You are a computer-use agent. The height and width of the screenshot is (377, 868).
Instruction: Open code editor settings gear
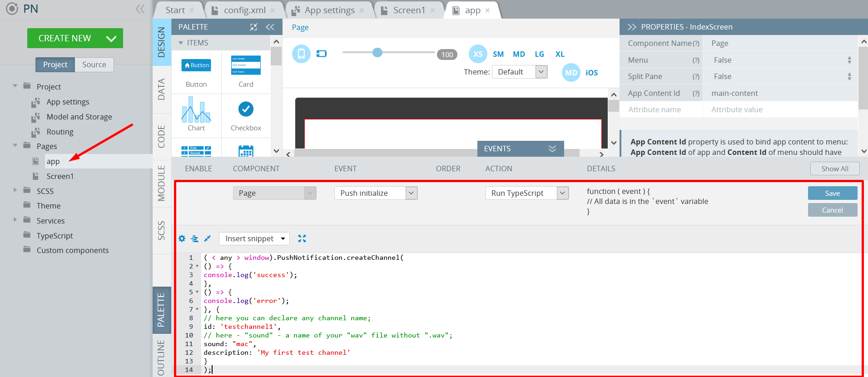tap(182, 238)
